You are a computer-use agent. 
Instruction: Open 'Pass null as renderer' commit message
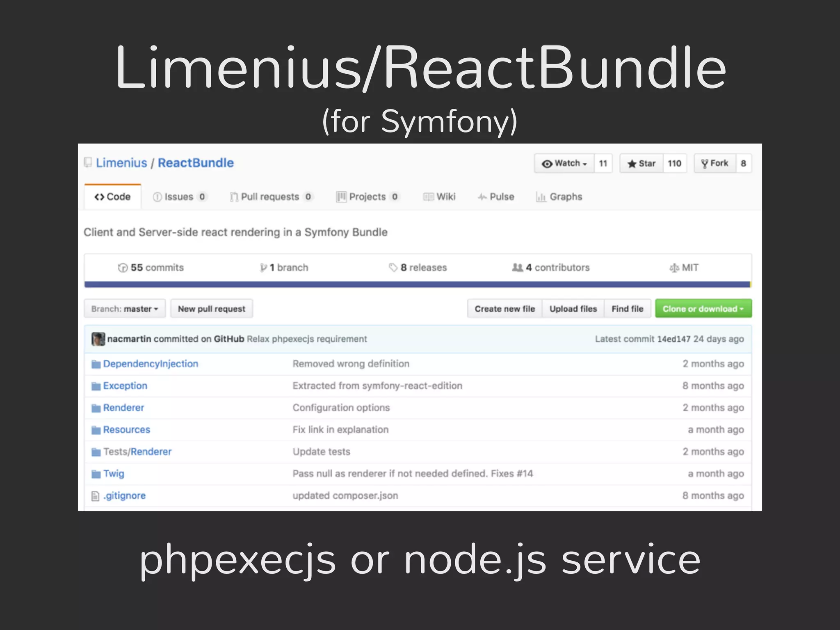[x=413, y=474]
